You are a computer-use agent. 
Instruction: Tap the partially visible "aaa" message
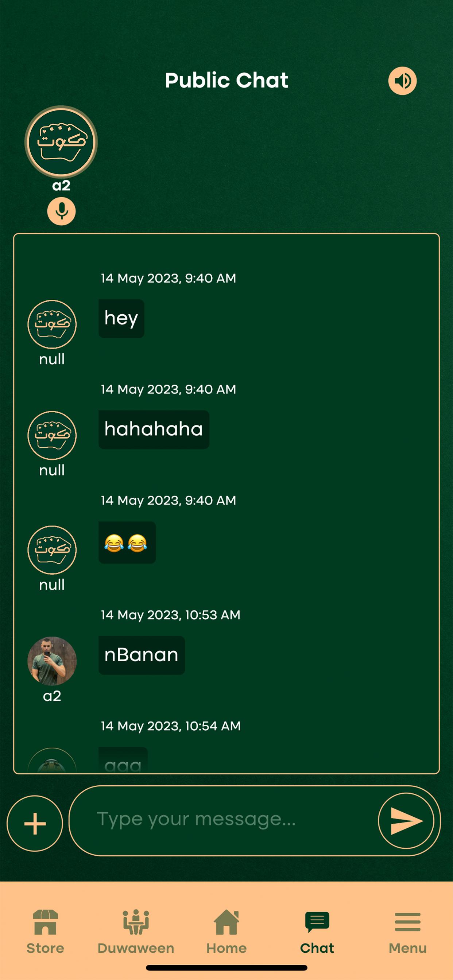123,760
